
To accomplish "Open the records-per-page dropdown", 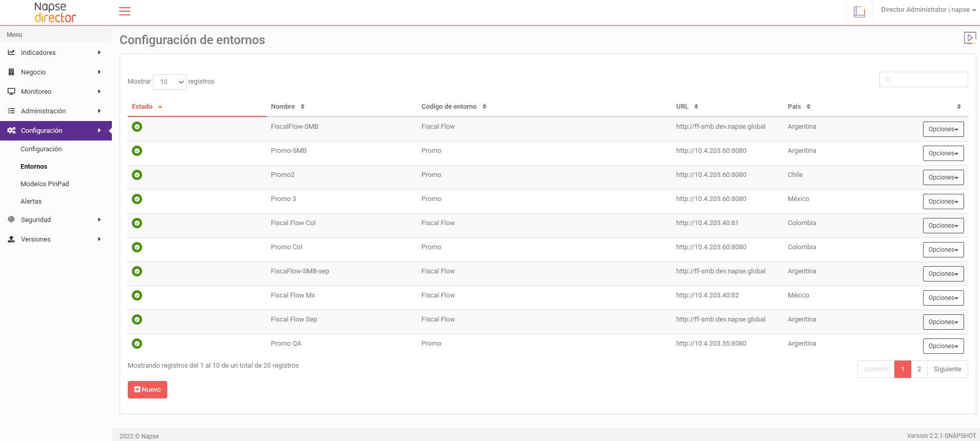I will coord(170,82).
